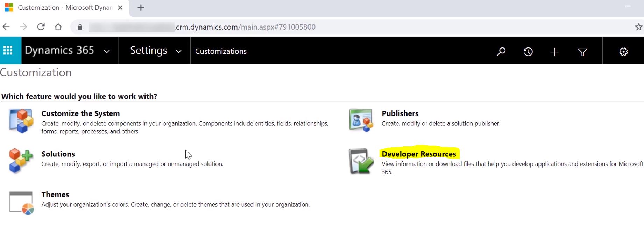Click the Publishers icon
Viewport: 644px width, 235px height.
pos(361,120)
